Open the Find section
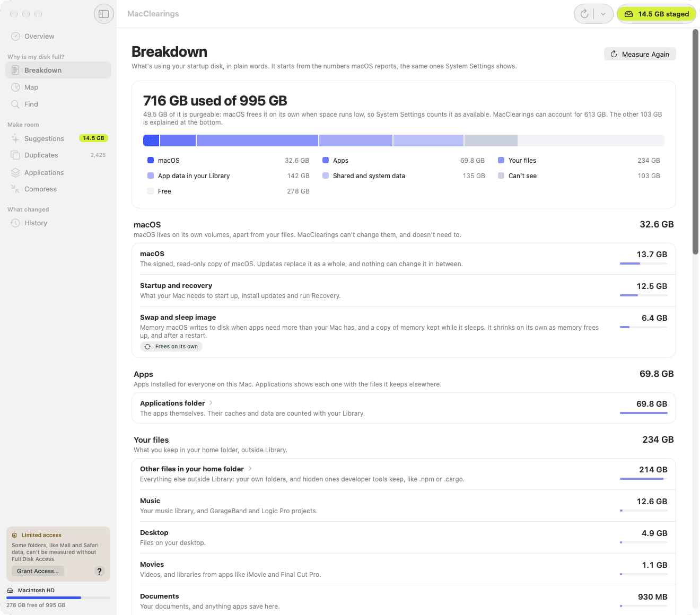This screenshot has height=615, width=700. pos(58,104)
